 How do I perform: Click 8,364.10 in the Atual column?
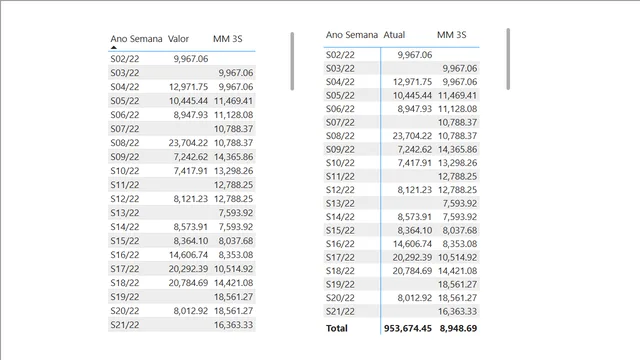(x=414, y=230)
